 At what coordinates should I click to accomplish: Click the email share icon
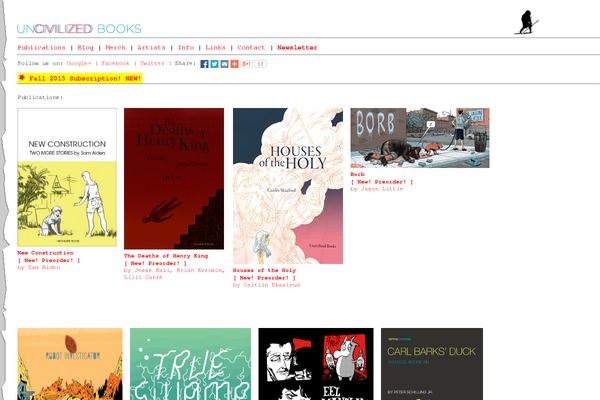pos(224,64)
